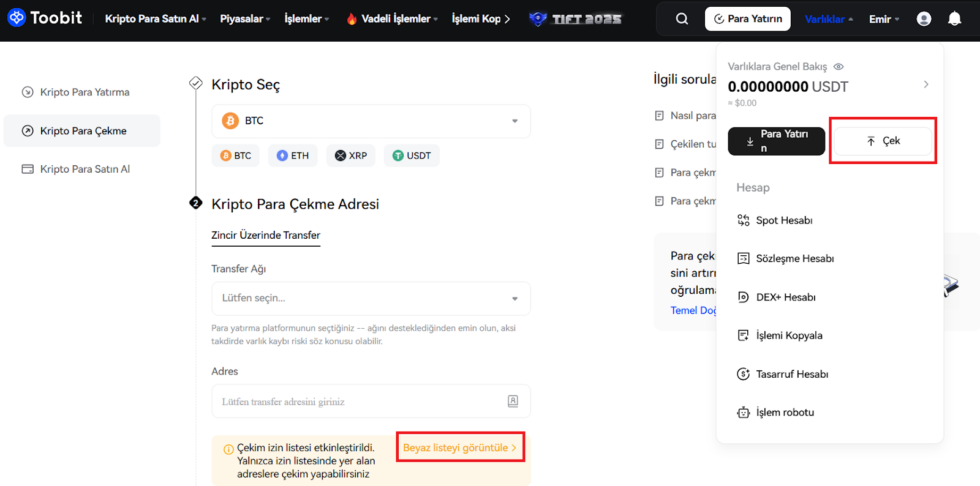Open the notifications bell icon
This screenshot has height=486, width=980.
[x=954, y=19]
